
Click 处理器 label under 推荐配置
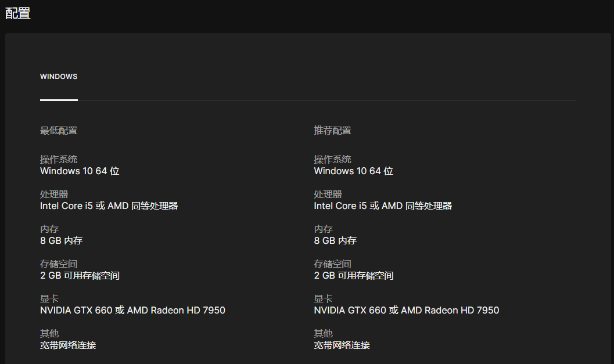click(x=328, y=194)
